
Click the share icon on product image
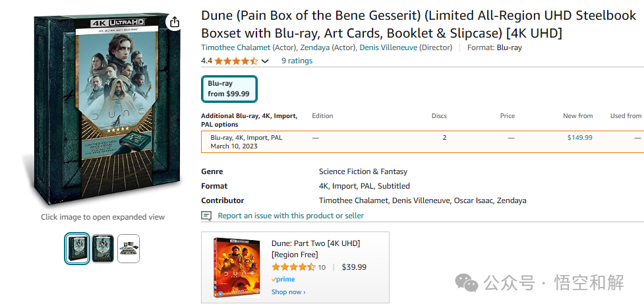pos(174,22)
